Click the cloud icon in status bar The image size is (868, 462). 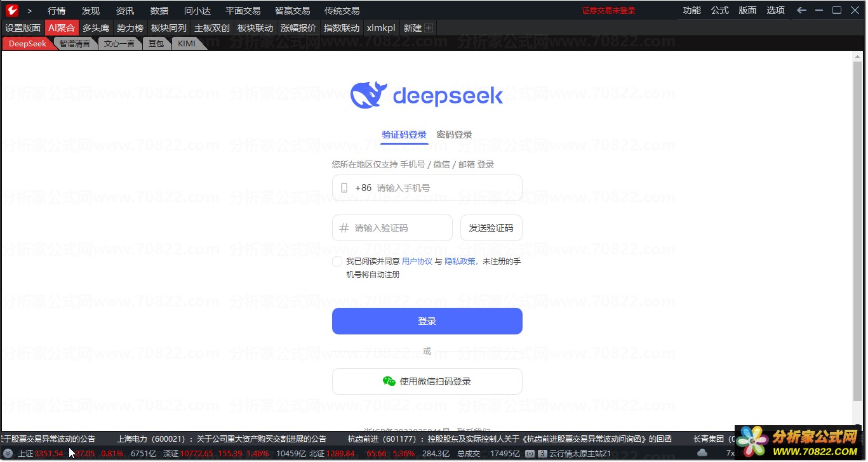(x=702, y=453)
